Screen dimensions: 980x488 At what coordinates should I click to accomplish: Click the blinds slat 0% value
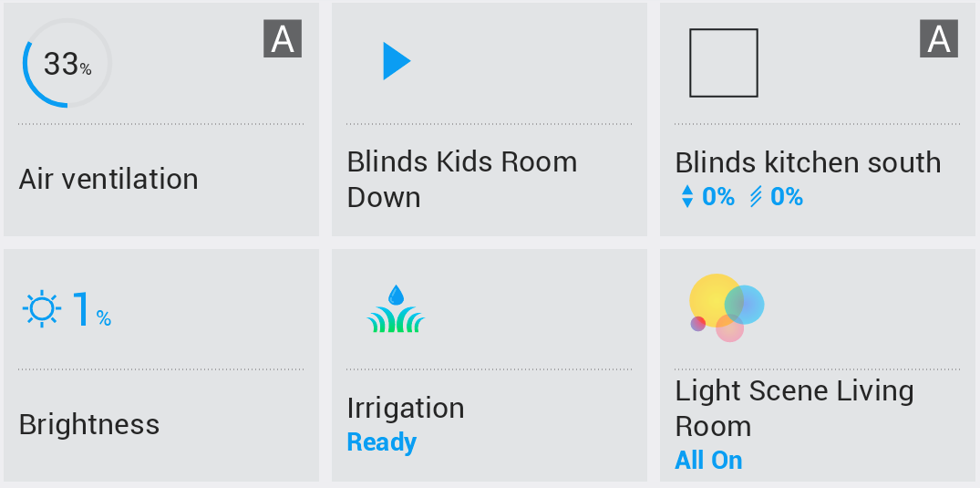(787, 197)
